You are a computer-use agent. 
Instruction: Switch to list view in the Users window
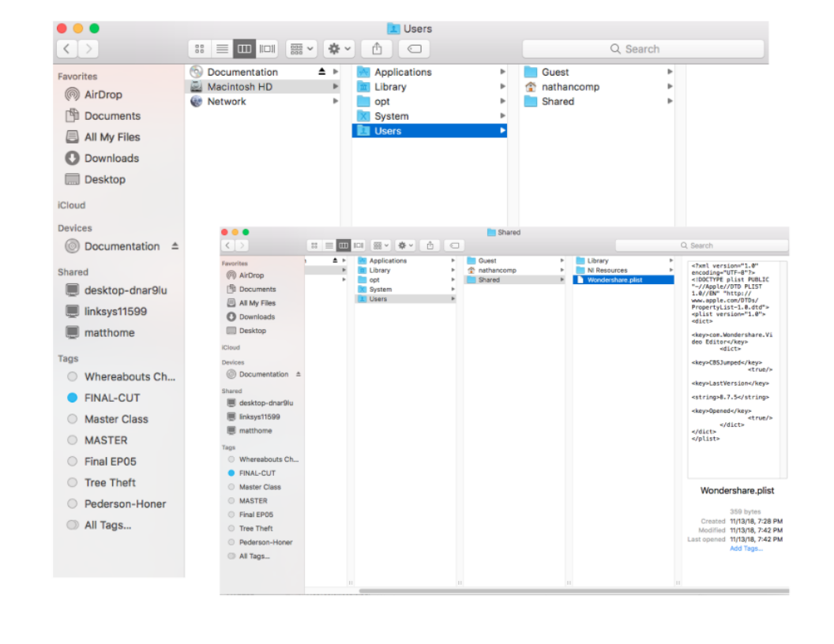tap(222, 49)
